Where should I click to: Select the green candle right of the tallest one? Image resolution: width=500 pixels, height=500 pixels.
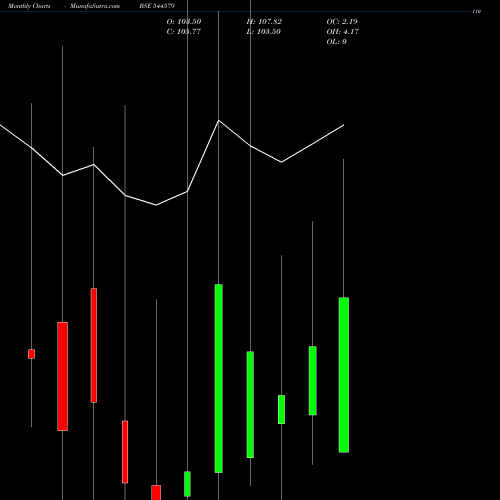250,404
